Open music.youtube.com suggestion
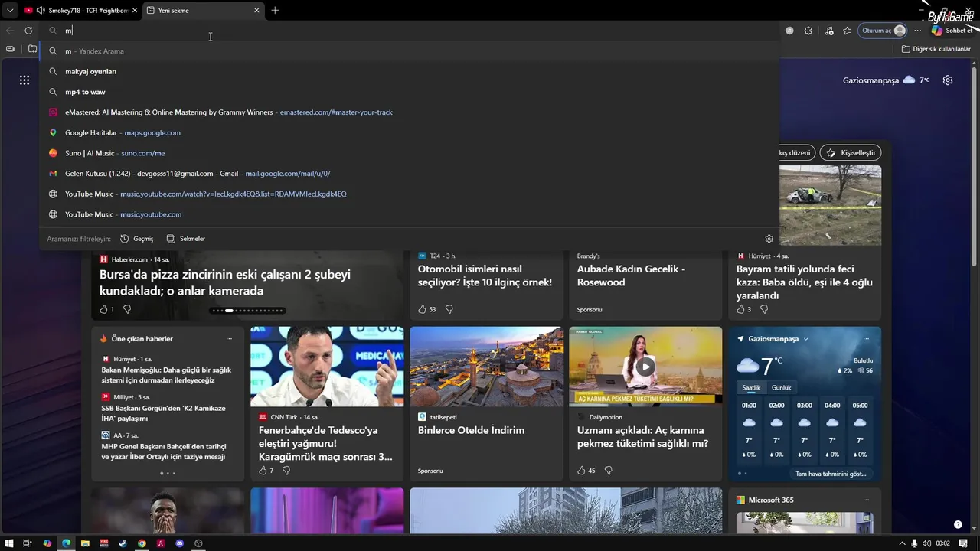The height and width of the screenshot is (551, 980). point(410,214)
